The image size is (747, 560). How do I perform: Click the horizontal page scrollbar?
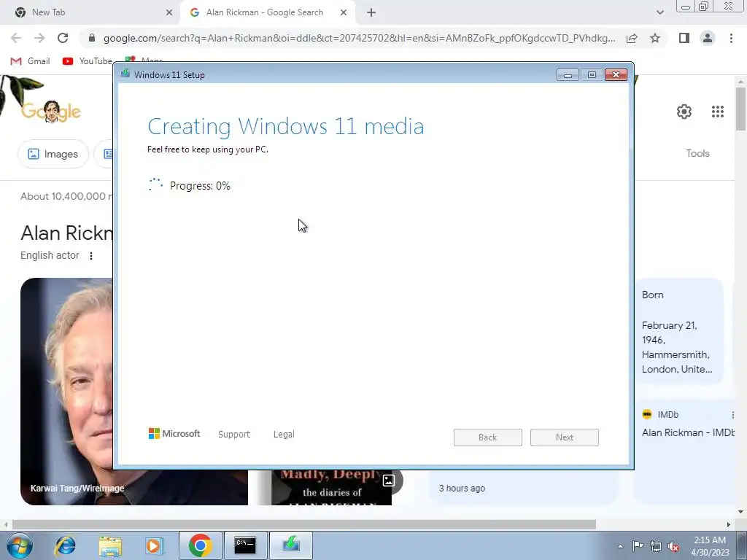(304, 524)
